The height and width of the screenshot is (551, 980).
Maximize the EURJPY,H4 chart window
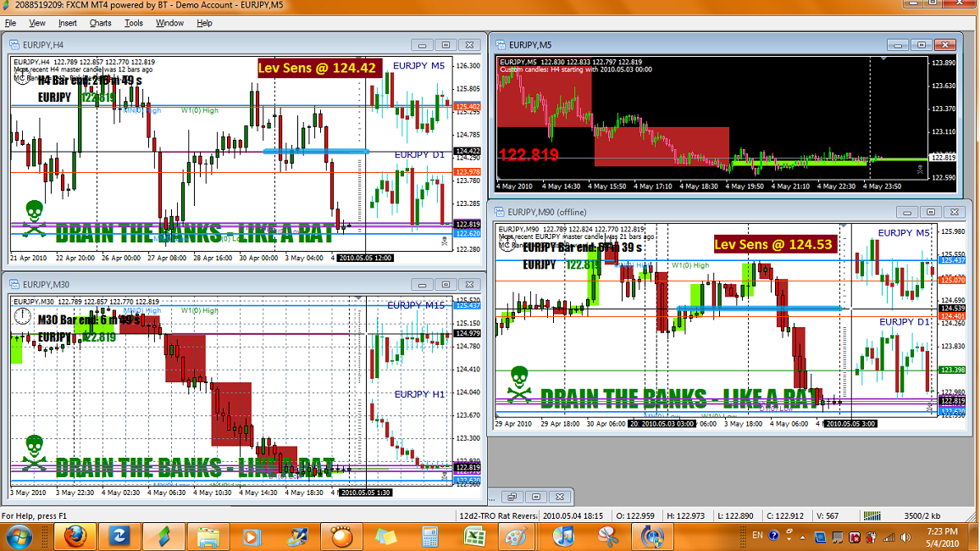446,45
